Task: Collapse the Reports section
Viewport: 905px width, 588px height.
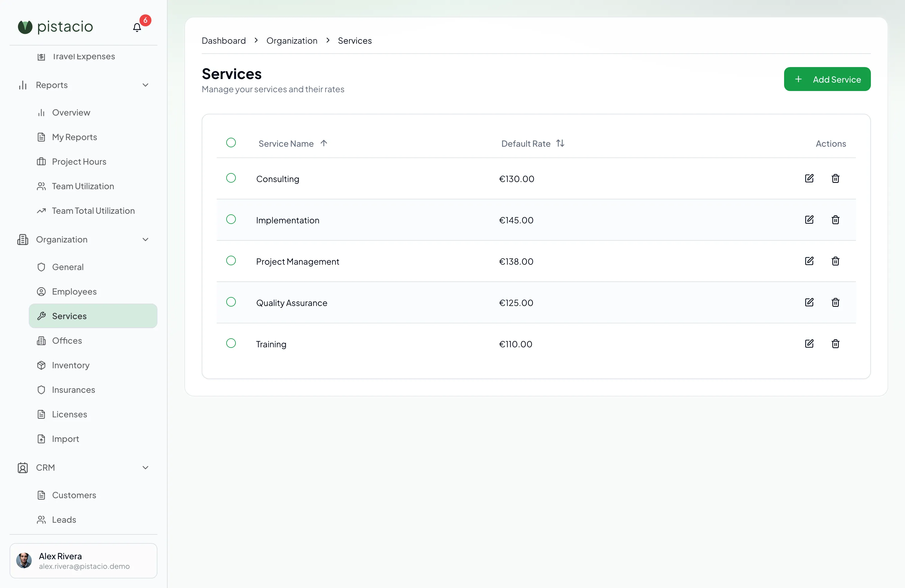Action: point(145,85)
